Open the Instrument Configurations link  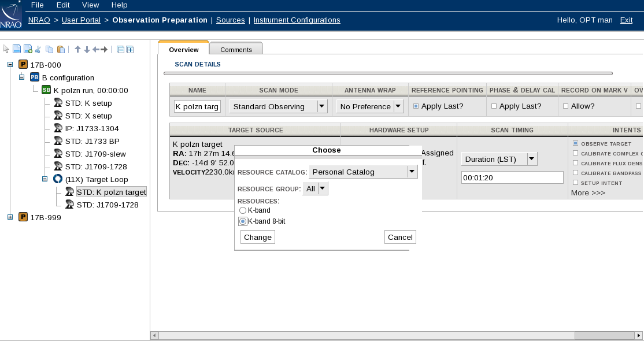(297, 20)
